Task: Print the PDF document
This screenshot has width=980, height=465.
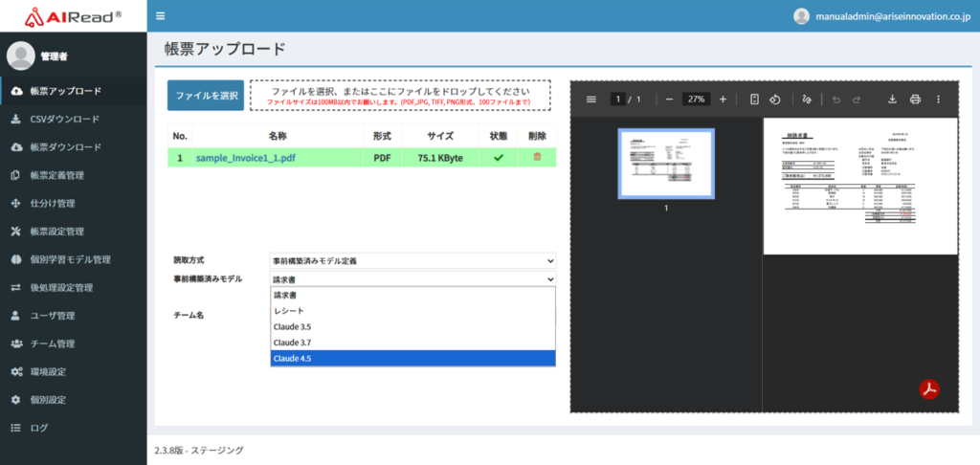Action: click(915, 100)
